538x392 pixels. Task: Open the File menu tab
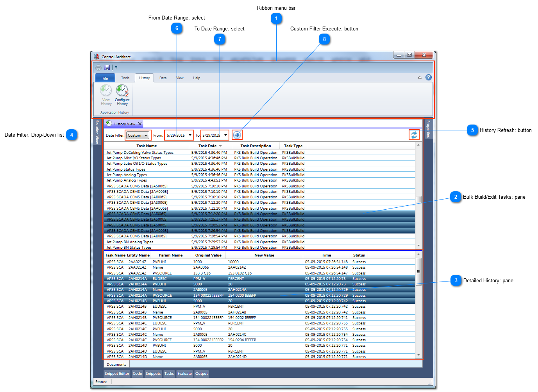105,78
